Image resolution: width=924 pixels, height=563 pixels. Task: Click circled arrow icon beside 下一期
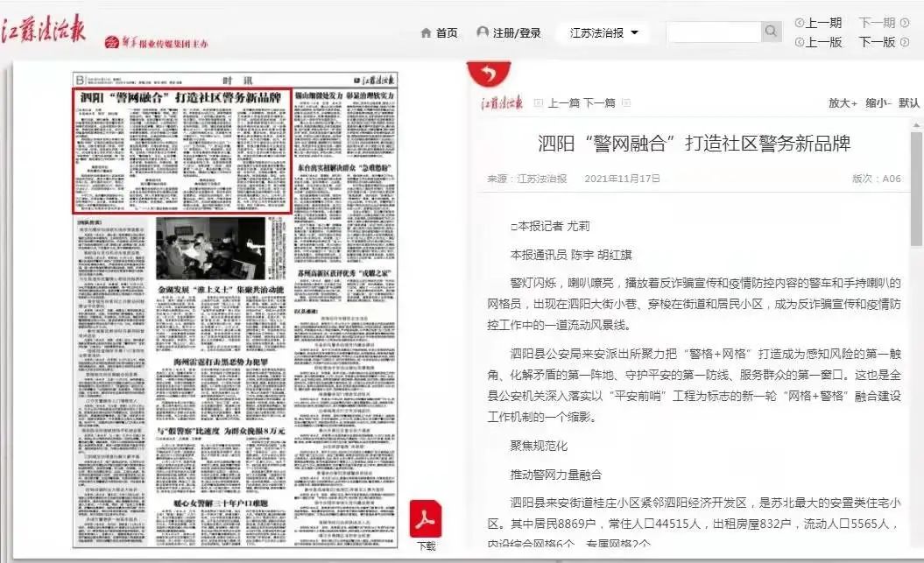pos(904,23)
